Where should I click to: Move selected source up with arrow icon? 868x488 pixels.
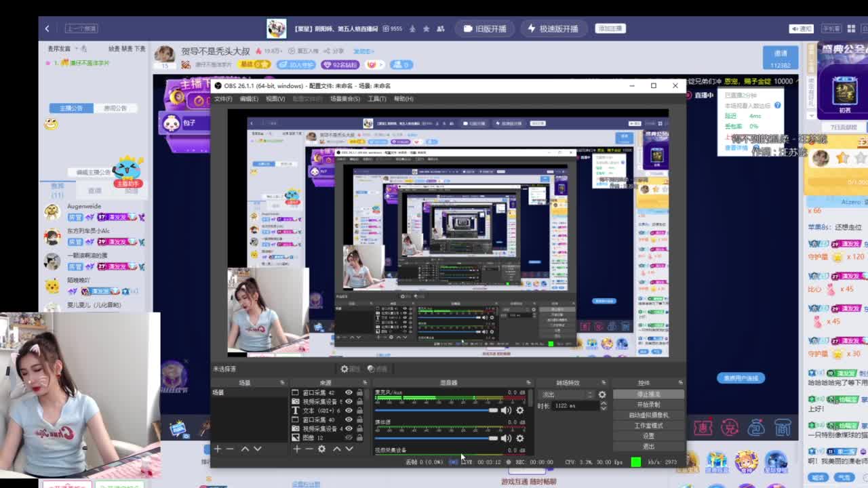336,449
